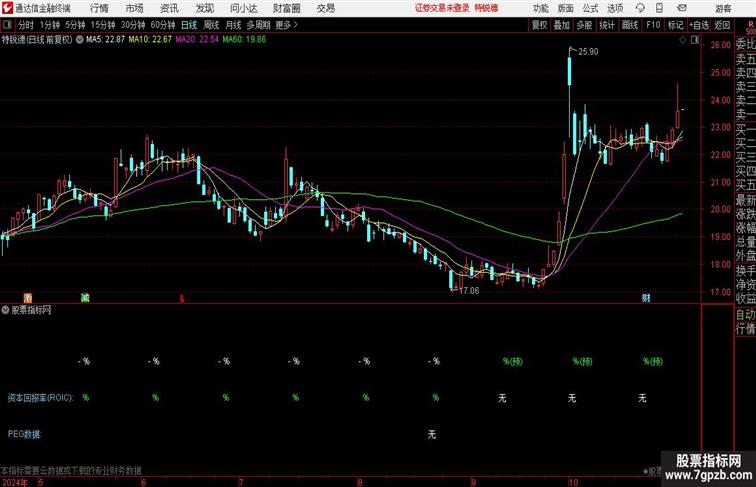Expand the 股票指标网 indicator dropdown arrow

point(5,310)
